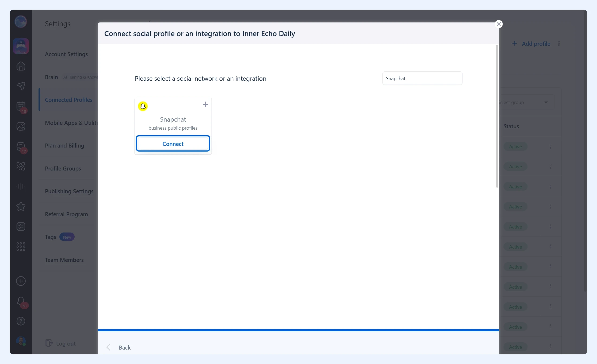Click the star favorites icon in sidebar
The height and width of the screenshot is (364, 597).
(21, 207)
